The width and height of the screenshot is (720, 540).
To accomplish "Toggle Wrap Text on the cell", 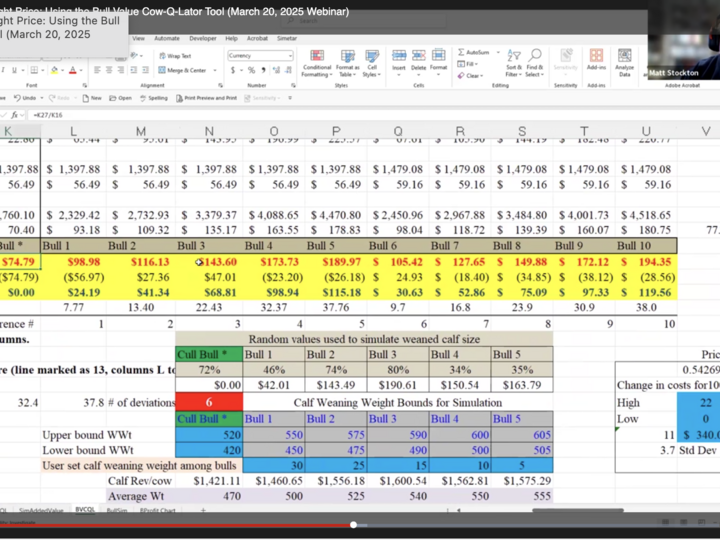I will [x=175, y=56].
